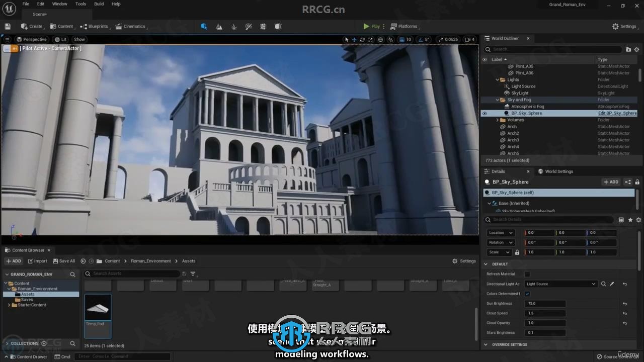The image size is (644, 362).
Task: Open the Lit view mode dropdown
Action: click(60, 39)
